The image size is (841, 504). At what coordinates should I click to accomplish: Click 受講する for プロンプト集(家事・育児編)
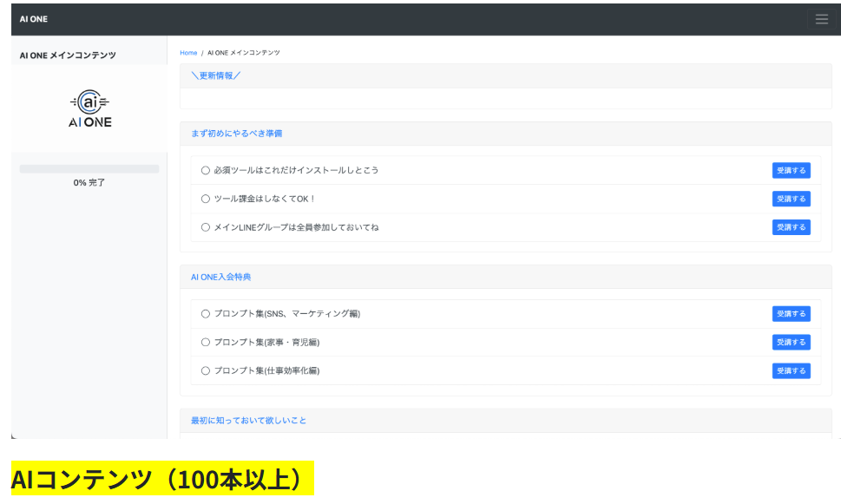(x=792, y=342)
